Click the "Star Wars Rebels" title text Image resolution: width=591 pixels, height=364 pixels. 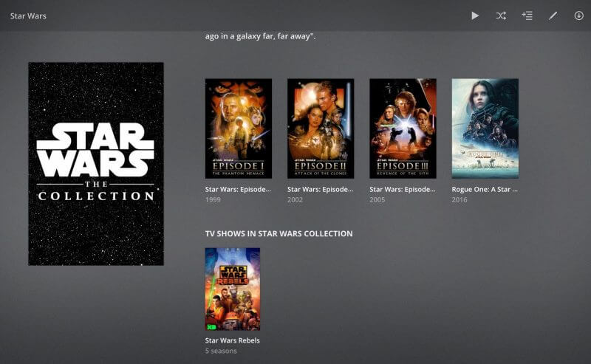(x=232, y=340)
